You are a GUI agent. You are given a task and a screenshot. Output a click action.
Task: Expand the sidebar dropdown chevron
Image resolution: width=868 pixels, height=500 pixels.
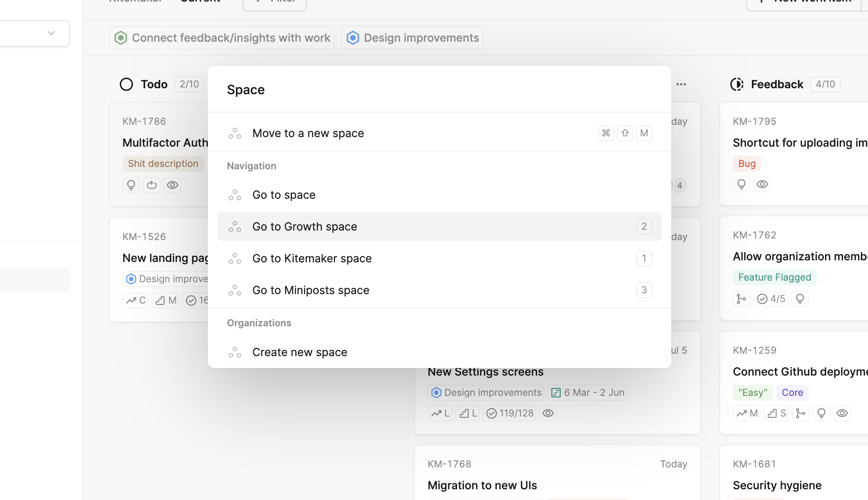51,33
